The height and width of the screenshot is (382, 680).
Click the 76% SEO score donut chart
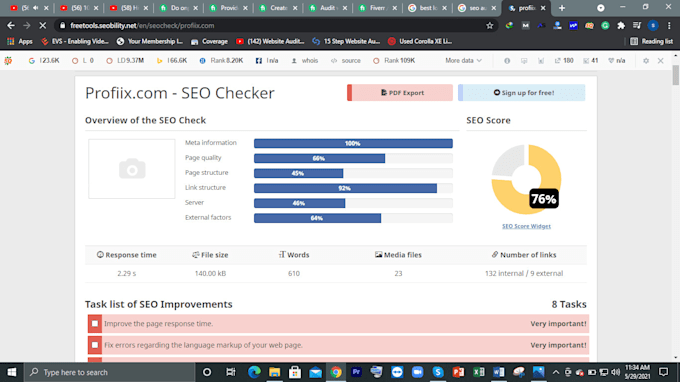point(526,179)
